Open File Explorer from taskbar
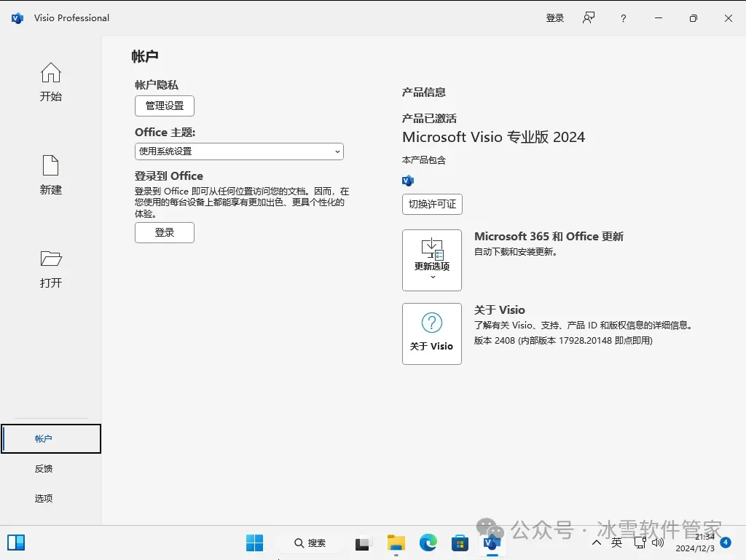746x560 pixels. tap(396, 543)
